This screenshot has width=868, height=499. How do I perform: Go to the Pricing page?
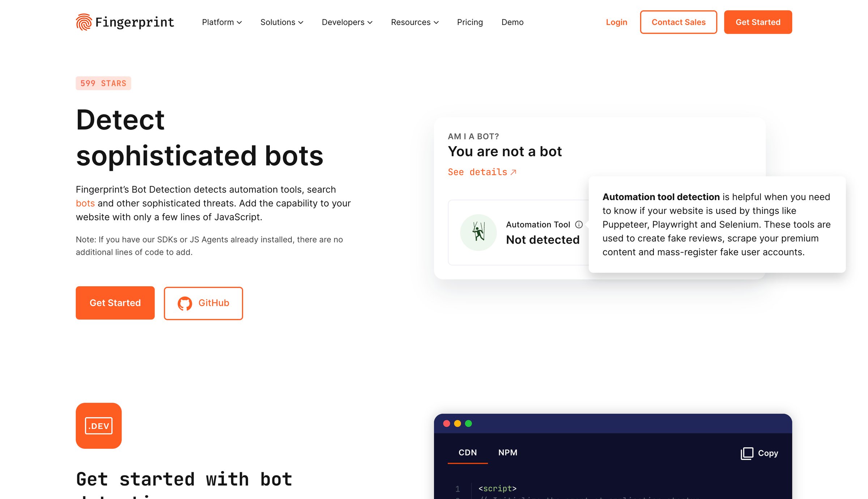[470, 22]
